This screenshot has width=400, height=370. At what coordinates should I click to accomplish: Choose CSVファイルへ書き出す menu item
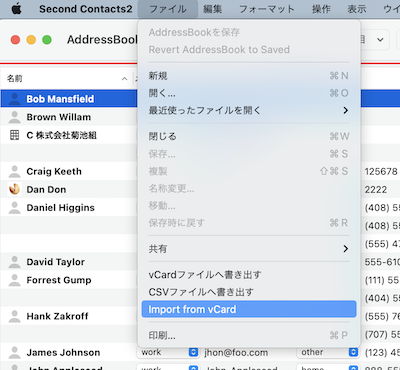pos(249,292)
